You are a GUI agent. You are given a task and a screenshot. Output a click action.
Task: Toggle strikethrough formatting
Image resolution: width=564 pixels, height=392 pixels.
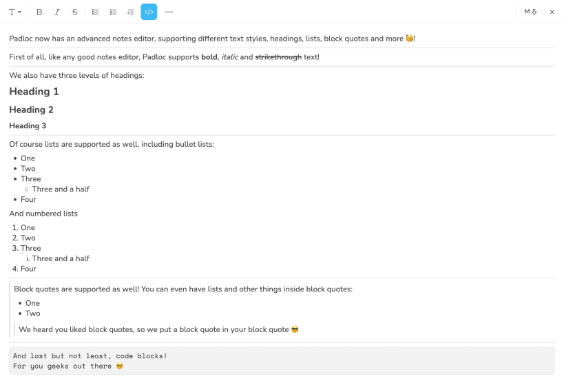coord(75,12)
